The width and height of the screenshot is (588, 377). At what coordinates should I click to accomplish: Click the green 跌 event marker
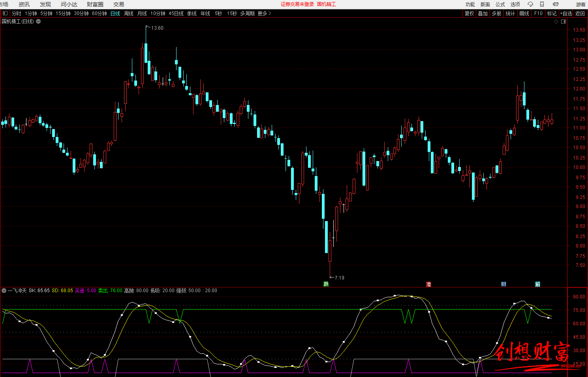[326, 284]
